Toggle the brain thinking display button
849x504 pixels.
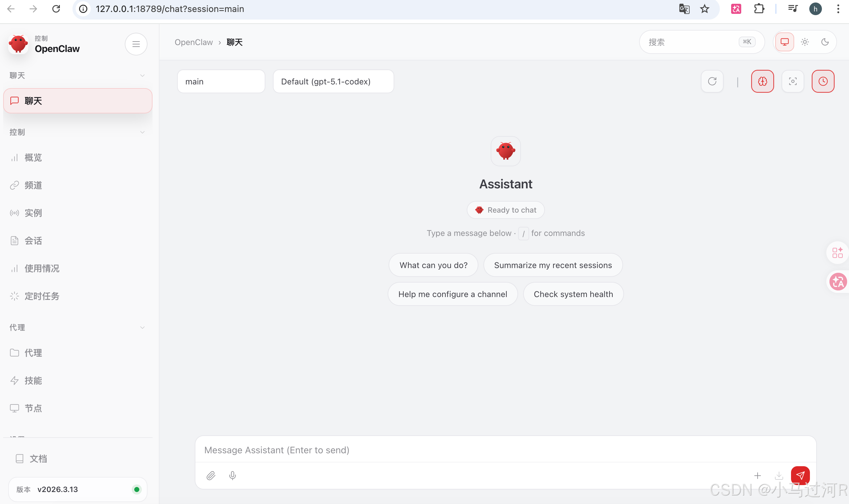(x=762, y=81)
